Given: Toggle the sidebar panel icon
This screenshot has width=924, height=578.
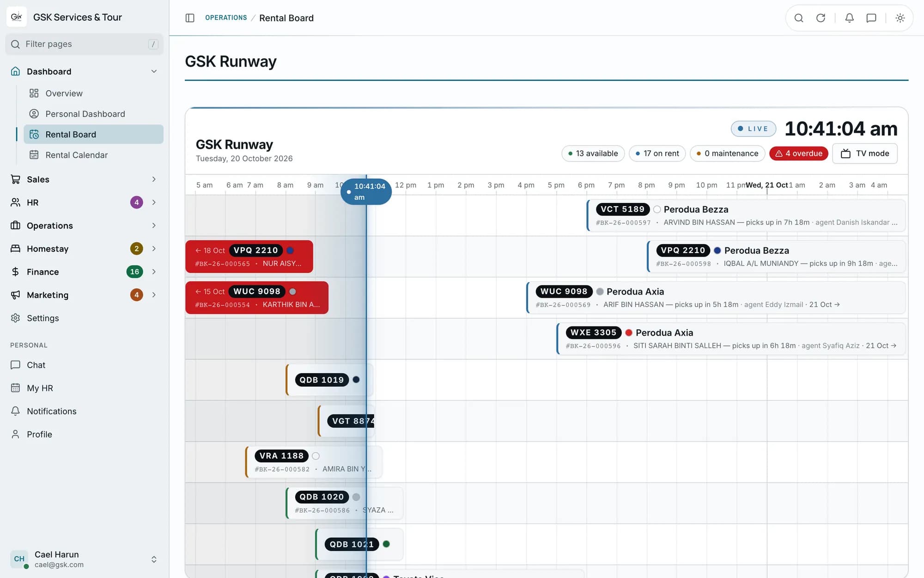Looking at the screenshot, I should point(190,18).
